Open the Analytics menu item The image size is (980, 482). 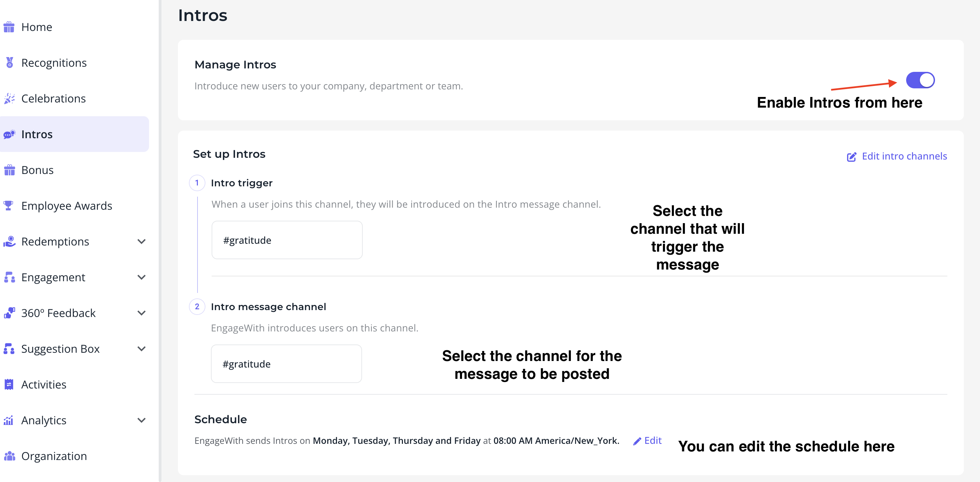pyautogui.click(x=75, y=421)
